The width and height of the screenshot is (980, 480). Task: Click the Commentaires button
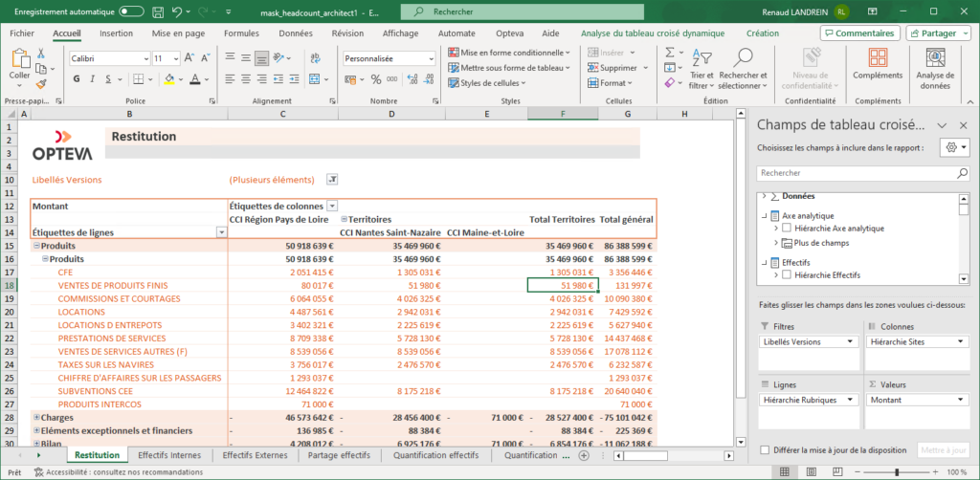tap(859, 33)
